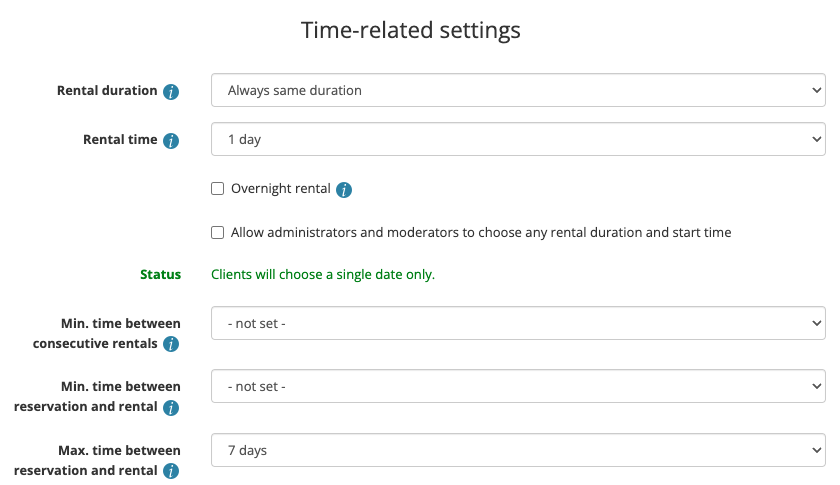
Task: Tick the checkbox allowing administrators any rental duration
Action: point(218,232)
